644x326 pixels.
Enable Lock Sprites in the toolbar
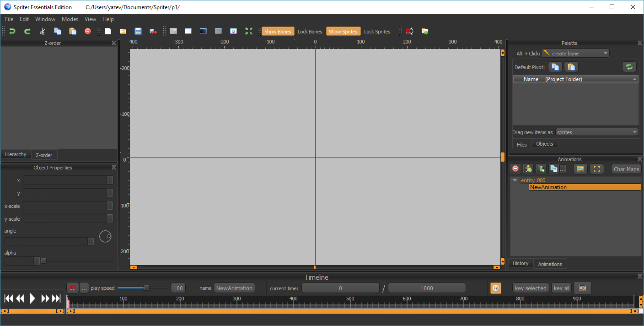pyautogui.click(x=377, y=32)
